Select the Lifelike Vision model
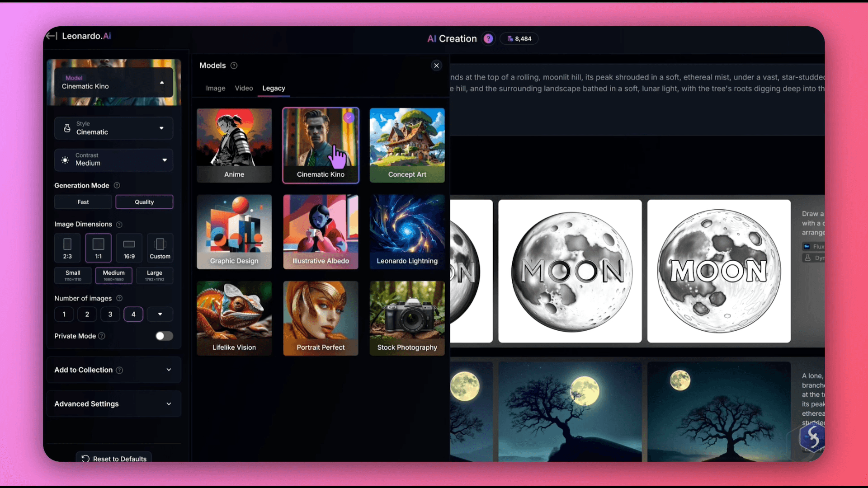868x488 pixels. pyautogui.click(x=234, y=318)
